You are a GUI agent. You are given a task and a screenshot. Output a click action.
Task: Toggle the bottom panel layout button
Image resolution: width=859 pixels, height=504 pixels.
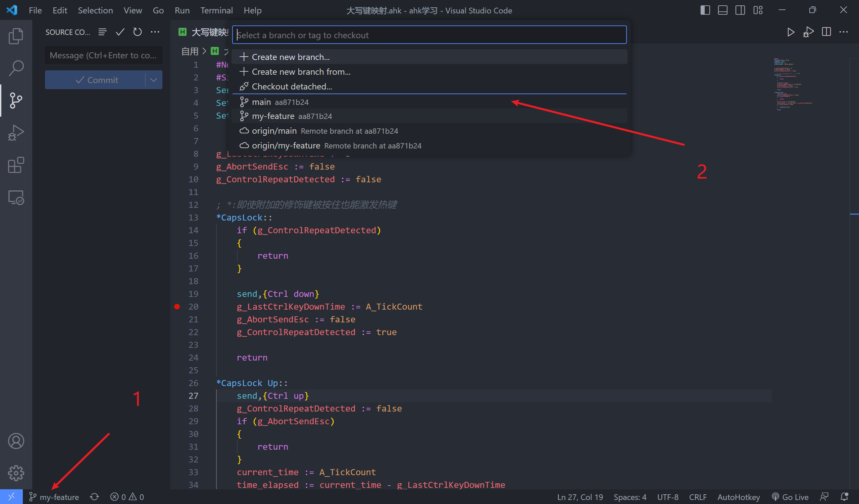click(722, 10)
